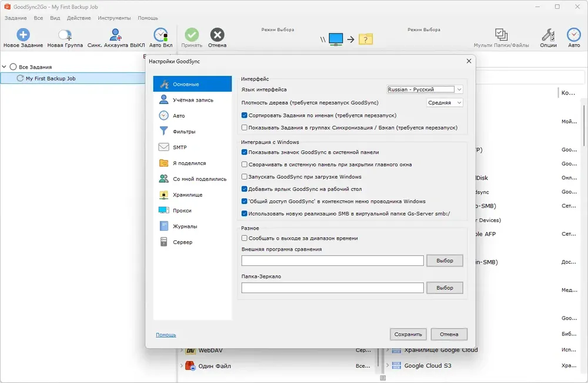Open Учётная запись settings section
The height and width of the screenshot is (383, 588).
point(192,100)
